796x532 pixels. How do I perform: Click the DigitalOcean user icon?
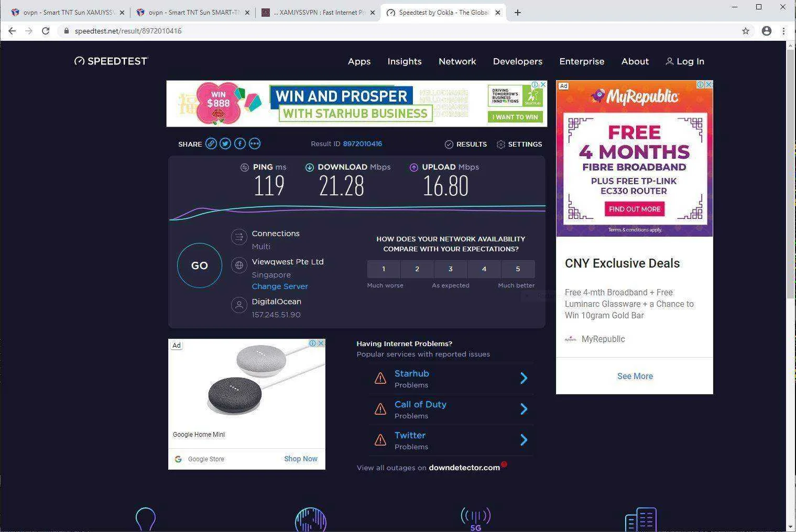[239, 305]
